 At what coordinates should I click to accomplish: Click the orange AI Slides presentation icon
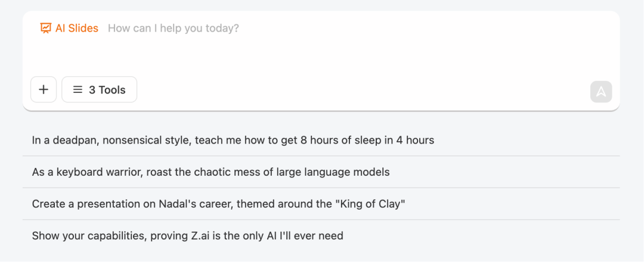point(45,29)
